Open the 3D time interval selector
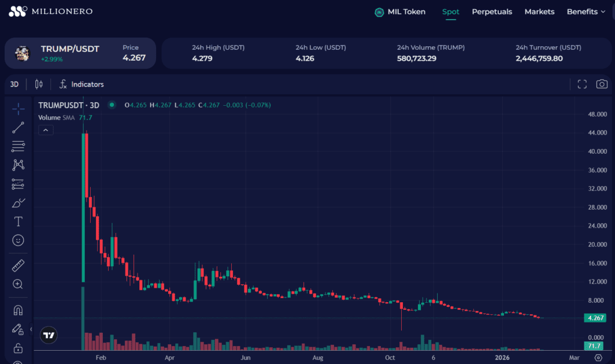The width and height of the screenshot is (615, 364). pyautogui.click(x=15, y=84)
